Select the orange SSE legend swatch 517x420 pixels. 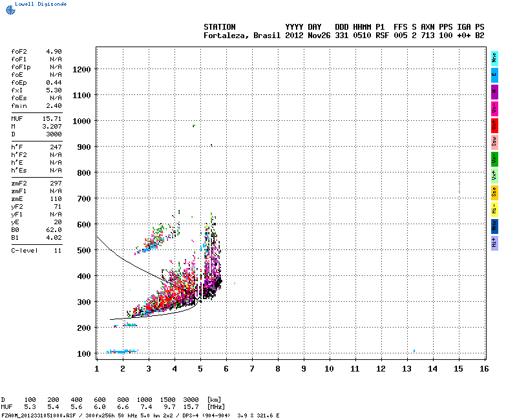click(x=494, y=193)
